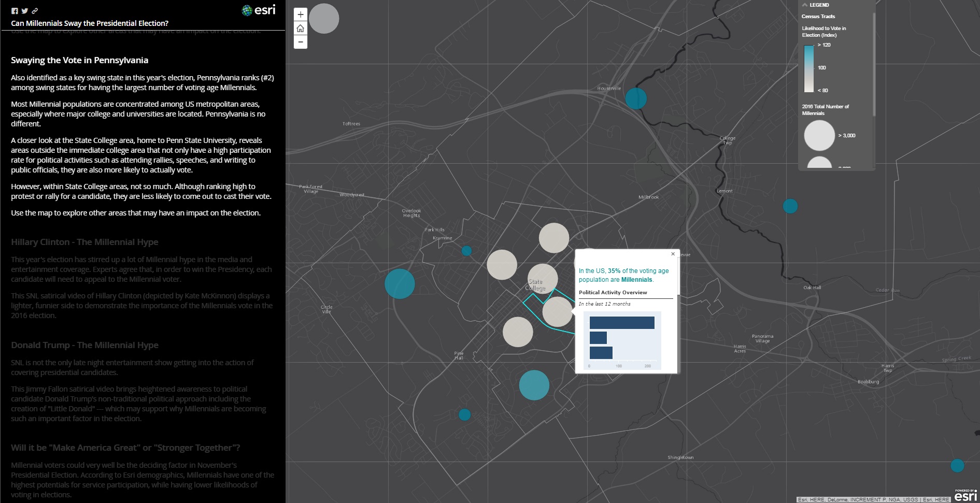Viewport: 980px width, 503px height.
Task: Open the esri logo in header
Action: point(259,10)
